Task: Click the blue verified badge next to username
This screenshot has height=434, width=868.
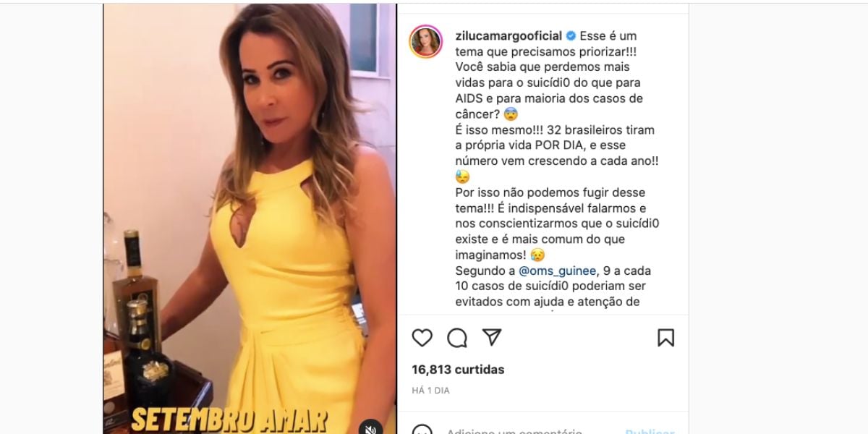Action: [571, 36]
